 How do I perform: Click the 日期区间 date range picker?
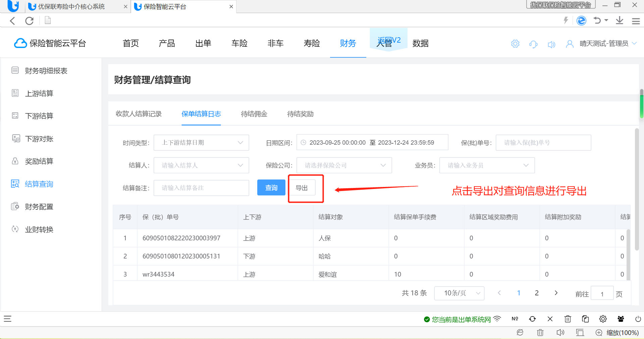click(372, 142)
